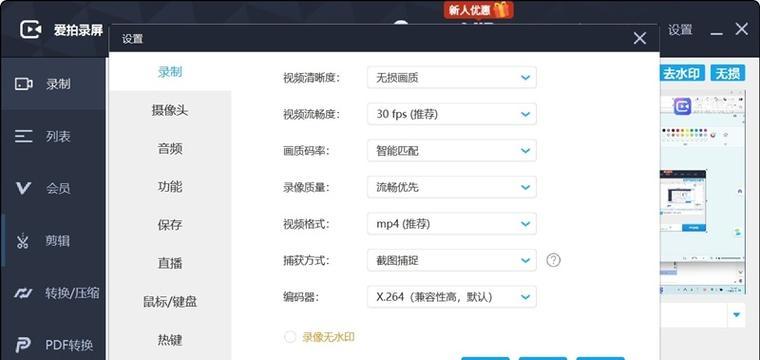Open the 视频格式 mp4 dropdown

(452, 224)
